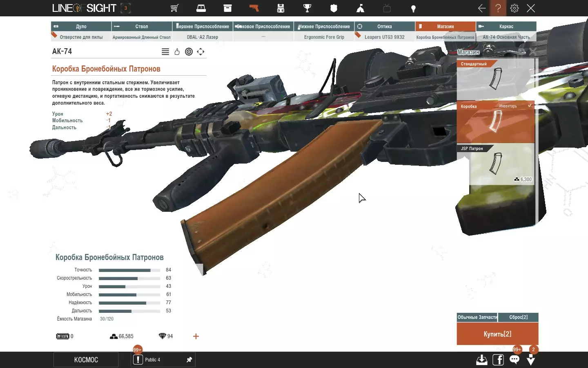The image size is (588, 368).
Task: Show the AK-74 list view icon
Action: pos(165,52)
